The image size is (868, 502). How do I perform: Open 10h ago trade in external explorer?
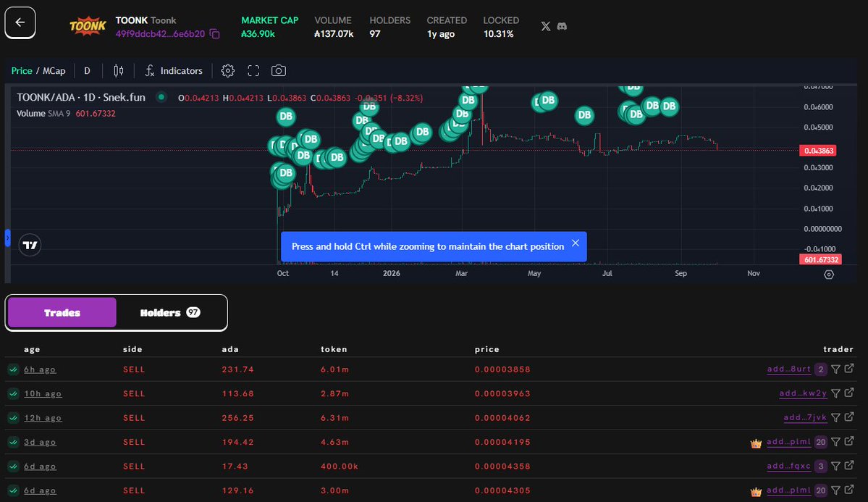(x=849, y=393)
